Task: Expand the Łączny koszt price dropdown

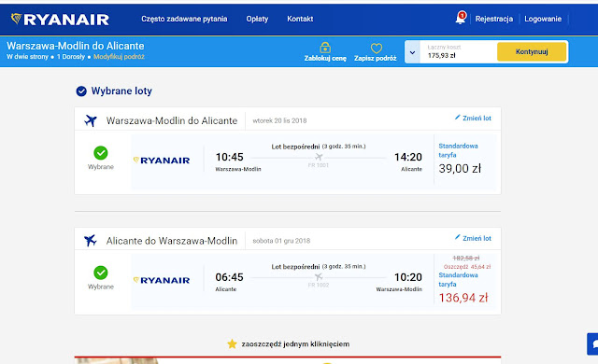Action: click(412, 52)
